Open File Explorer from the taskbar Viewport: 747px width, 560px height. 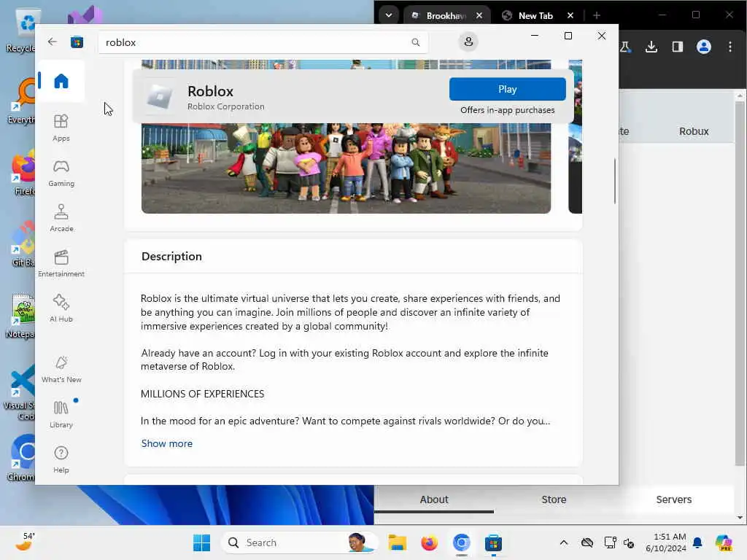[x=397, y=542]
